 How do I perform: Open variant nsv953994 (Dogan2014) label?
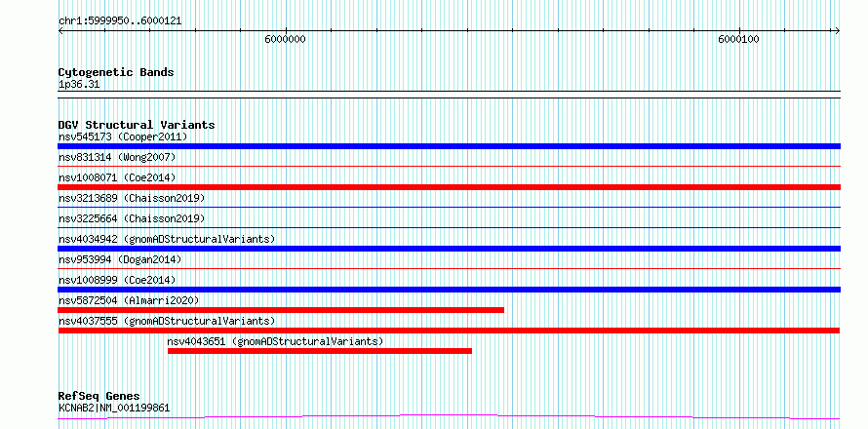120,259
